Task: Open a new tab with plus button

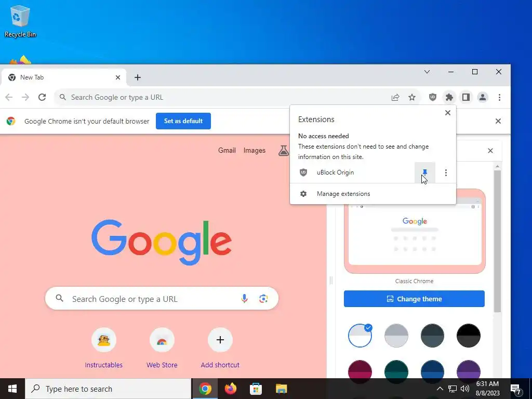Action: click(x=137, y=77)
